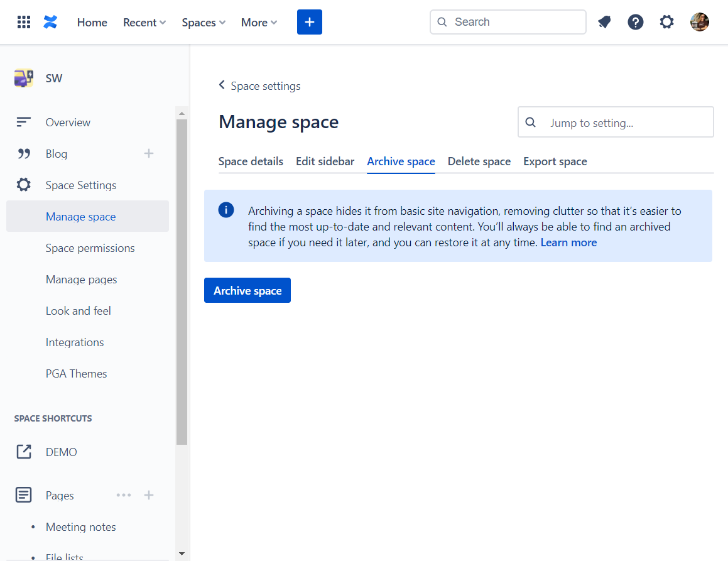Switch to the Space details tab
Image resolution: width=728 pixels, height=561 pixels.
coord(250,161)
